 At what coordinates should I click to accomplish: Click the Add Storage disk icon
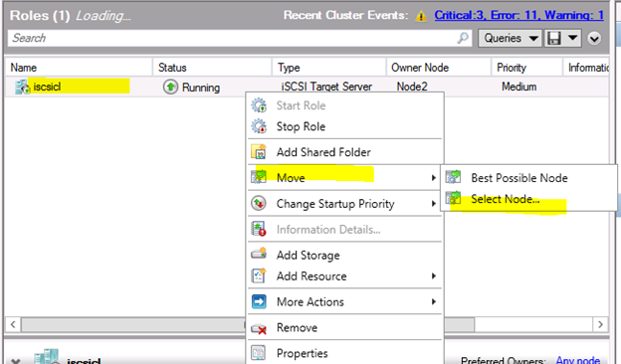259,254
